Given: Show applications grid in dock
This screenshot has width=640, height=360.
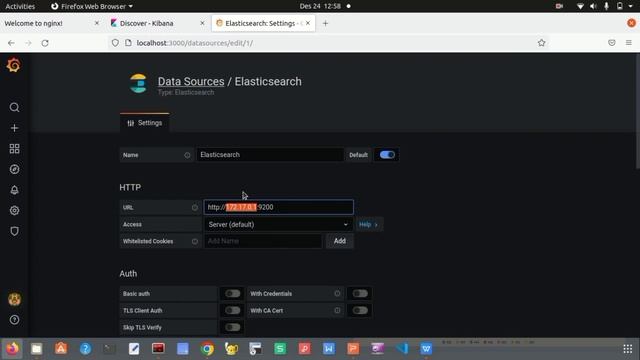Looking at the screenshot, I should pyautogui.click(x=628, y=349).
